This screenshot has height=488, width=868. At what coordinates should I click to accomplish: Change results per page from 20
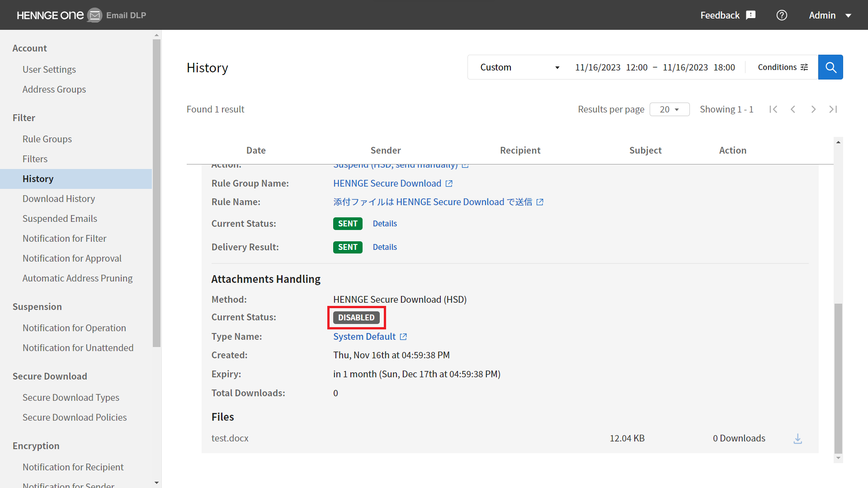click(670, 109)
